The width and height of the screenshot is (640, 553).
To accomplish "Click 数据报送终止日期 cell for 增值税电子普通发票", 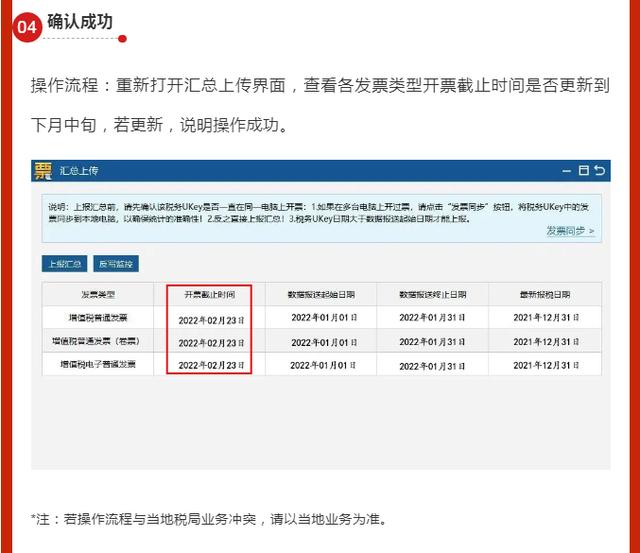I will pyautogui.click(x=432, y=366).
